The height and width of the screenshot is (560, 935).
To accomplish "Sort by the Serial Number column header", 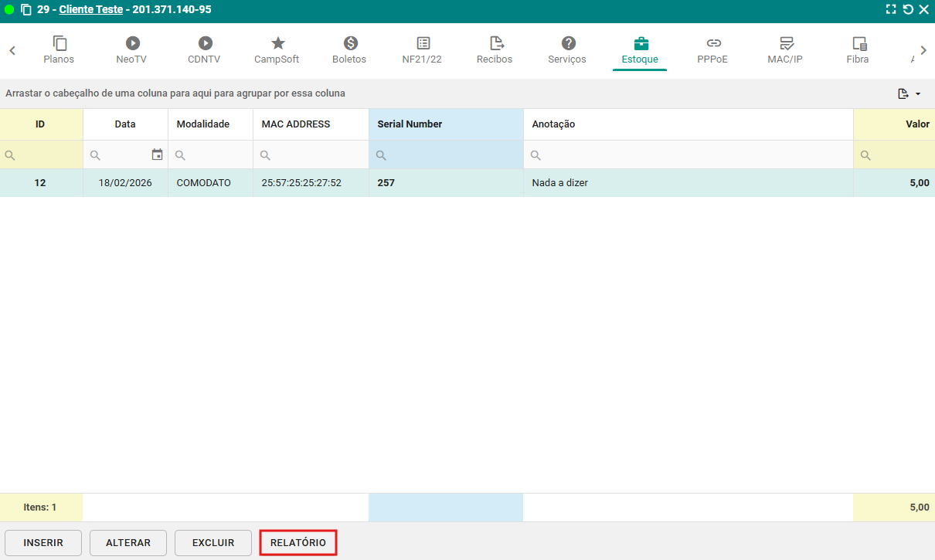I will coord(445,124).
